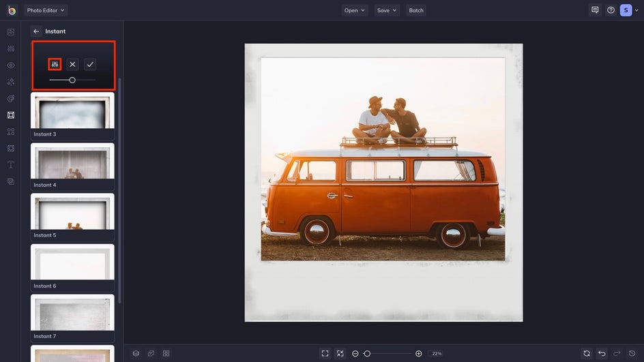Click the van photo on canvas

coord(383,160)
